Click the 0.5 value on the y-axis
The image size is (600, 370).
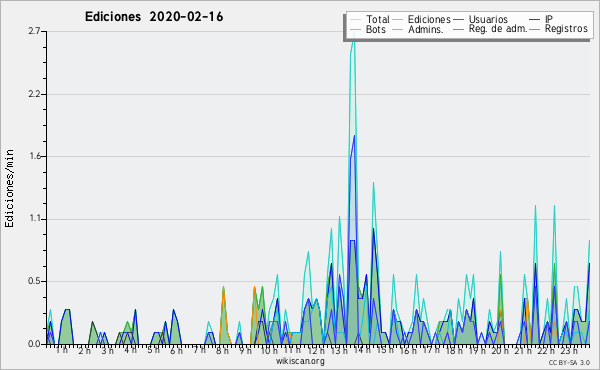(34, 281)
